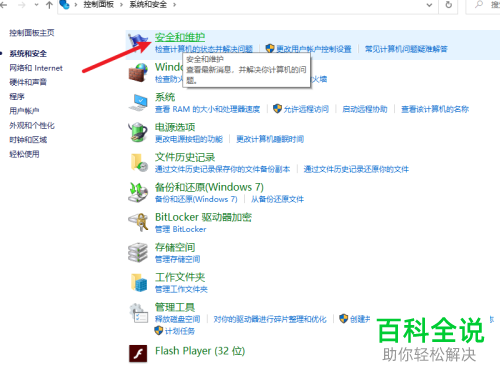500x375 pixels.
Task: Click 通过文件历史记录还原你的文件 link
Action: point(356,169)
